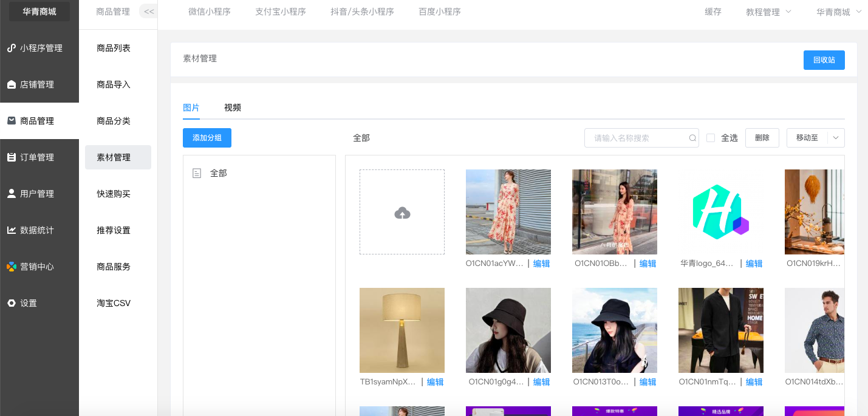Open 商品分类 in submenu

(114, 121)
